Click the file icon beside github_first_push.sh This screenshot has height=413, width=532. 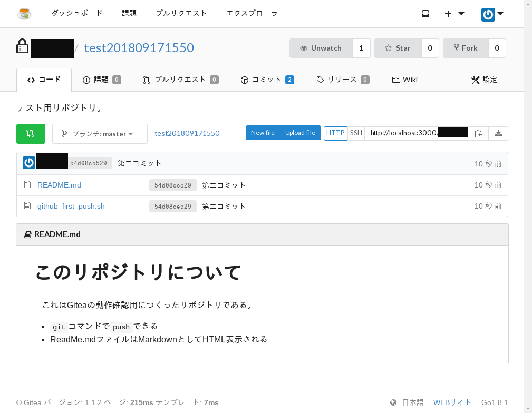[27, 206]
